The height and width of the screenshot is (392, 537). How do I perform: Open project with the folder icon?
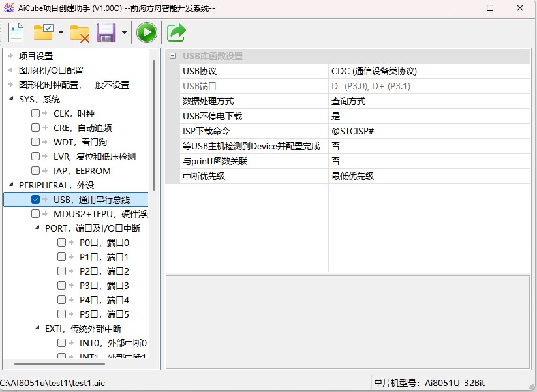(x=43, y=33)
